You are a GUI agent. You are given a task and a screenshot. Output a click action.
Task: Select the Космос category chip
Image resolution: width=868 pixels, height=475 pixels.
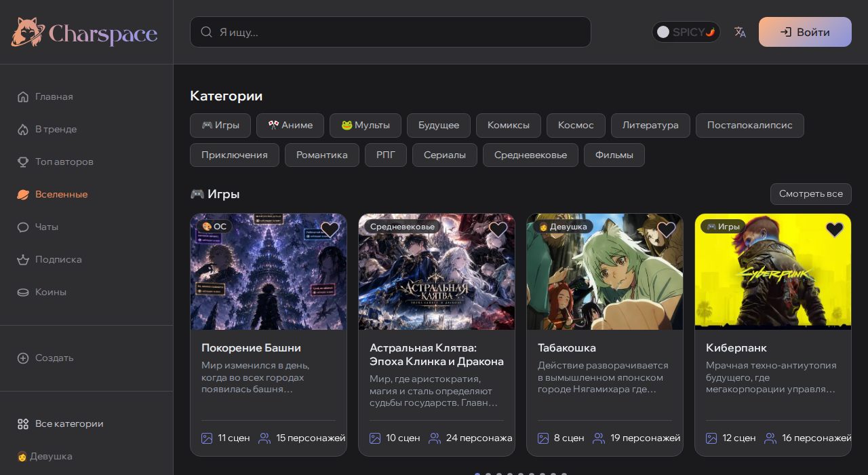coord(576,126)
